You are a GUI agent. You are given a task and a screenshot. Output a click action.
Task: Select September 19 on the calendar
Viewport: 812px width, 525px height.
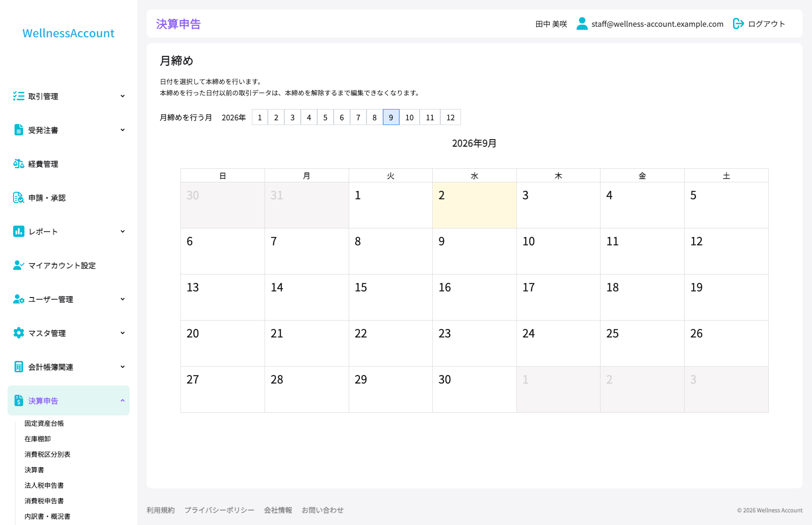[726, 298]
